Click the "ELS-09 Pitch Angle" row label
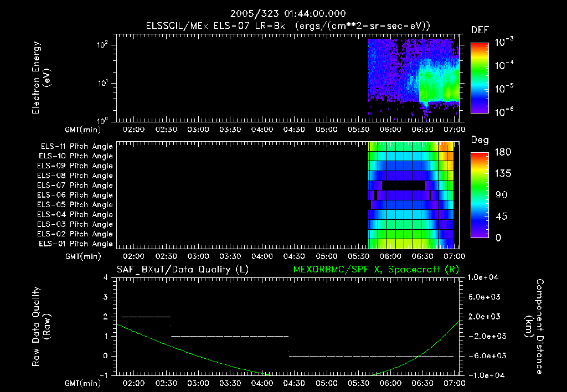Screen dimensions: 567x392 75,166
